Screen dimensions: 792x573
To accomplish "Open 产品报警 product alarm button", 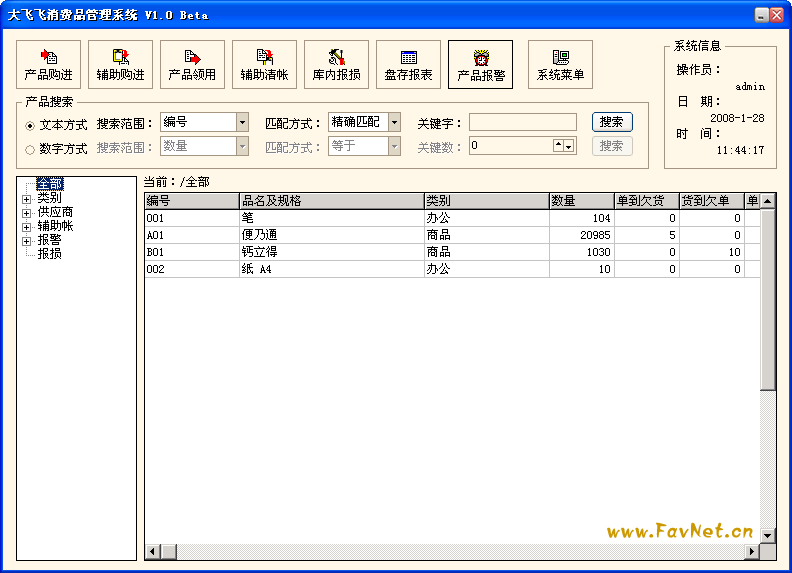I will pos(480,65).
